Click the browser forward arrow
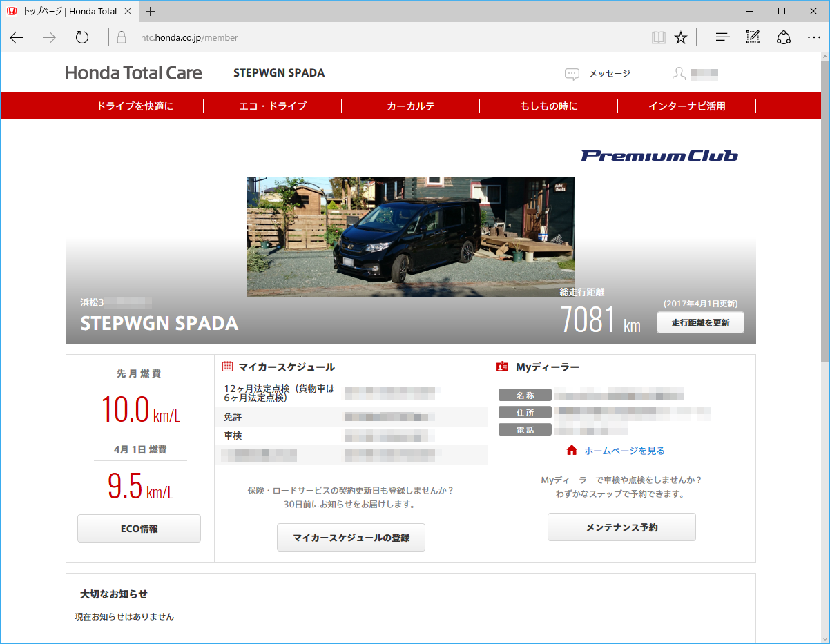This screenshot has width=830, height=644. (x=49, y=38)
